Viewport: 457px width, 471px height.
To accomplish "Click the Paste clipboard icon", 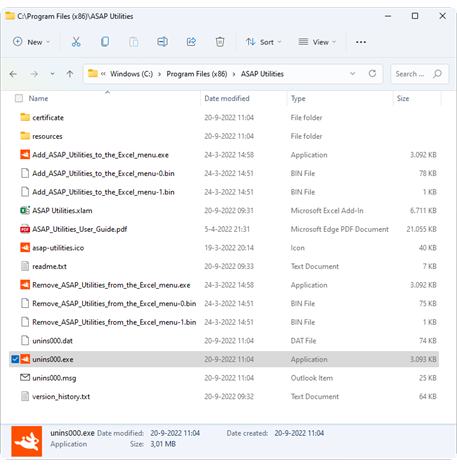I will click(134, 42).
